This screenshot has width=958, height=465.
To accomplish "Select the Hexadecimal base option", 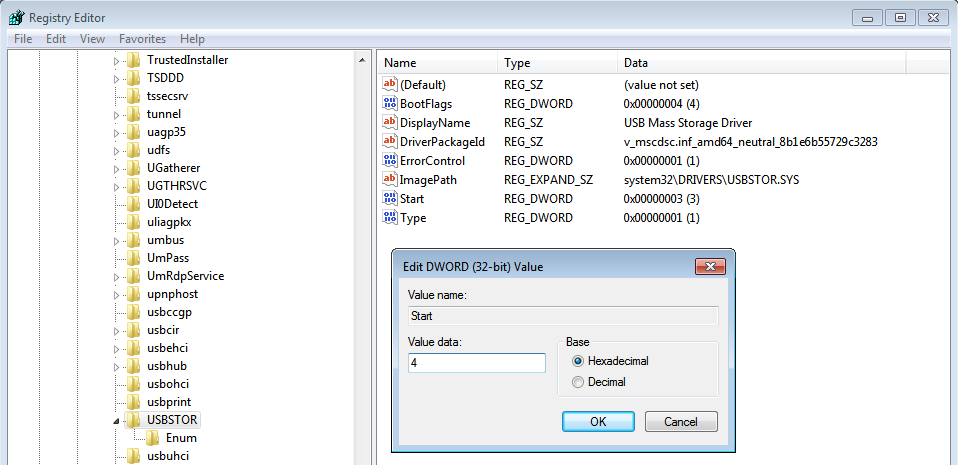I will tap(577, 361).
